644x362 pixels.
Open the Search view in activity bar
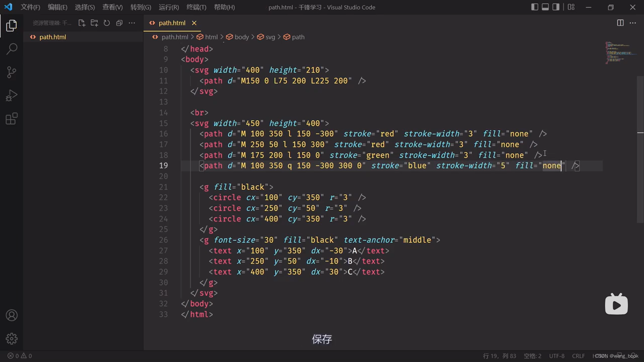pyautogui.click(x=11, y=49)
